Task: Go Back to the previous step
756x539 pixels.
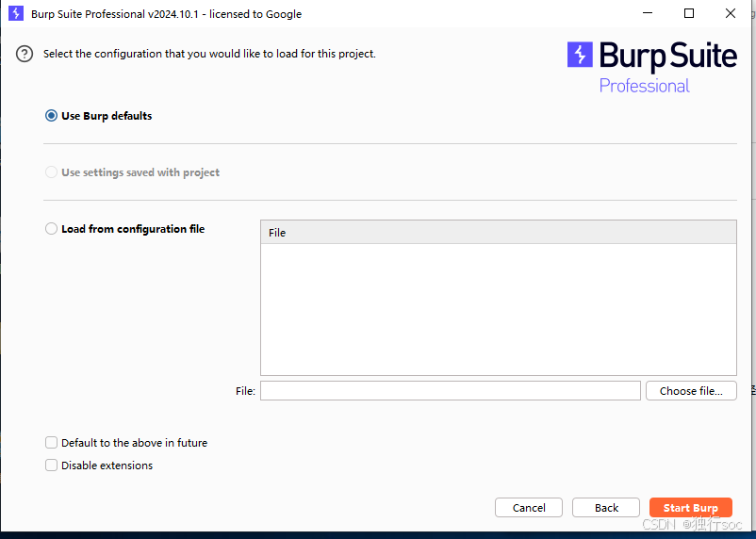Action: click(606, 508)
